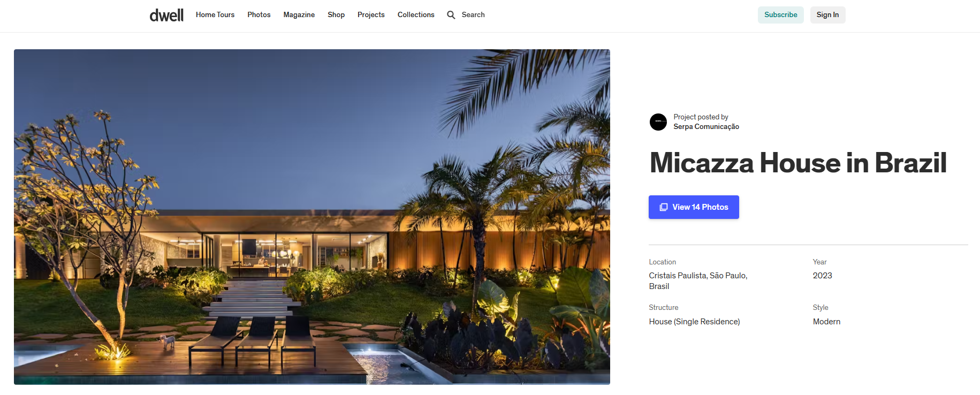Click the photo gallery icon in View 14 Photos
This screenshot has height=395, width=980.
click(664, 207)
